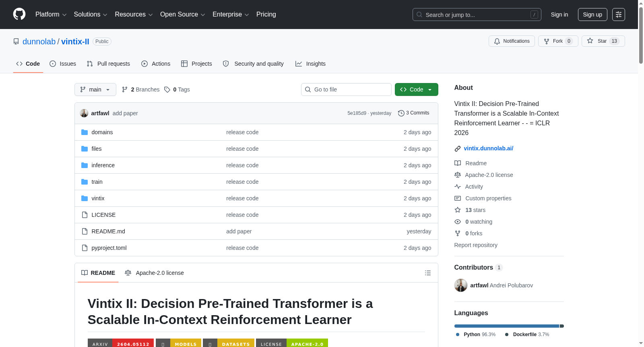Expand the Resources menu
Screen dimensions: 644x347
tap(134, 15)
